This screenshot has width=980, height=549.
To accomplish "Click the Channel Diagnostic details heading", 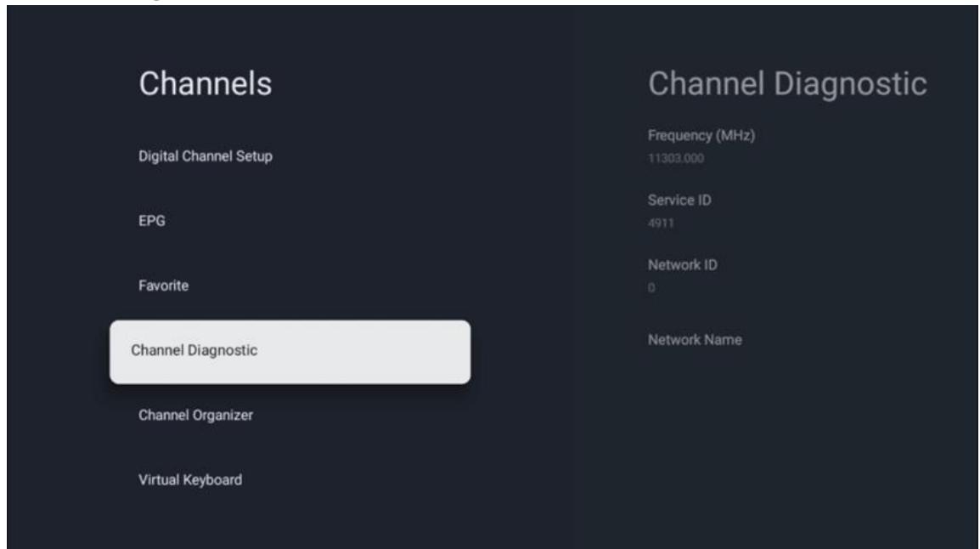I will [786, 83].
